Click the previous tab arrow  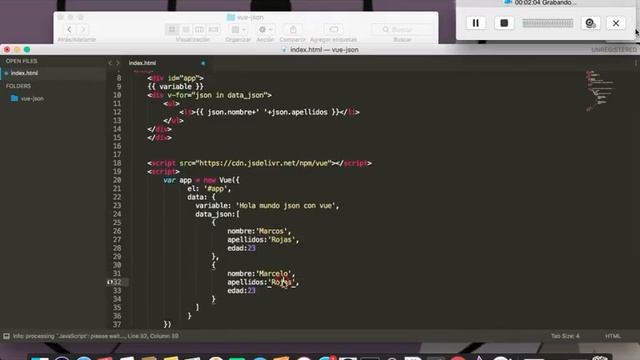click(110, 63)
